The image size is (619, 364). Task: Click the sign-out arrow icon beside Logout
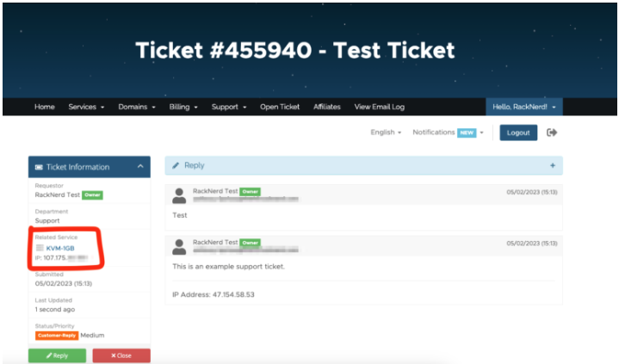click(552, 133)
